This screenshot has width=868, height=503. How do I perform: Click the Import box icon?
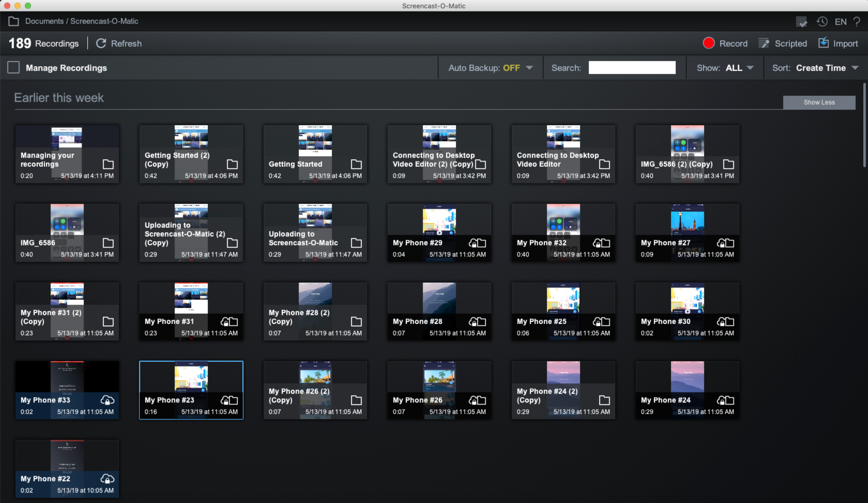point(823,43)
